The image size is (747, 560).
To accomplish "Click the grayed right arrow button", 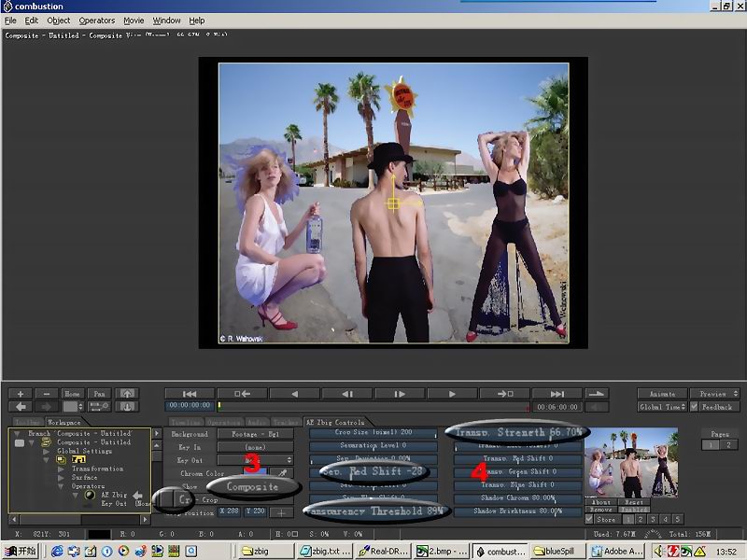I will tap(47, 407).
